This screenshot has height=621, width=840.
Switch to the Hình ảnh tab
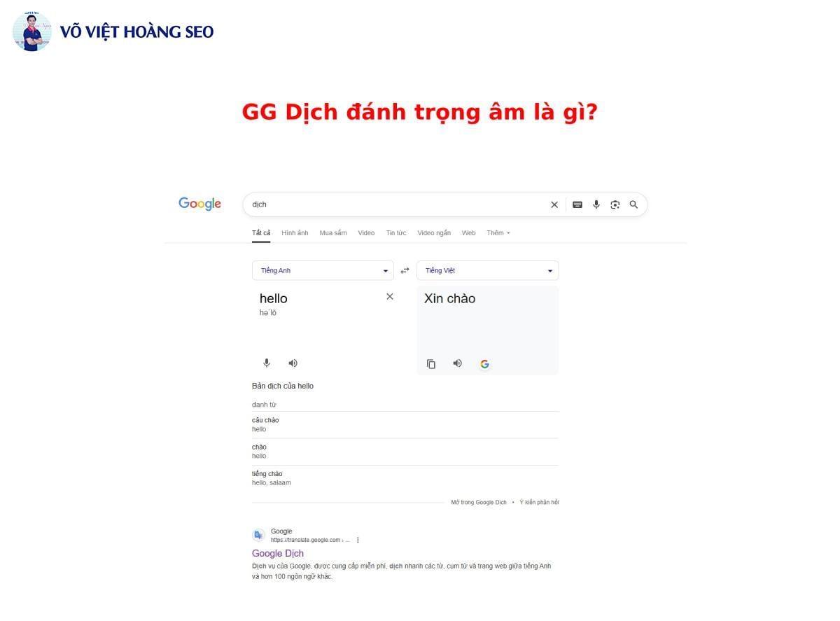pyautogui.click(x=295, y=232)
